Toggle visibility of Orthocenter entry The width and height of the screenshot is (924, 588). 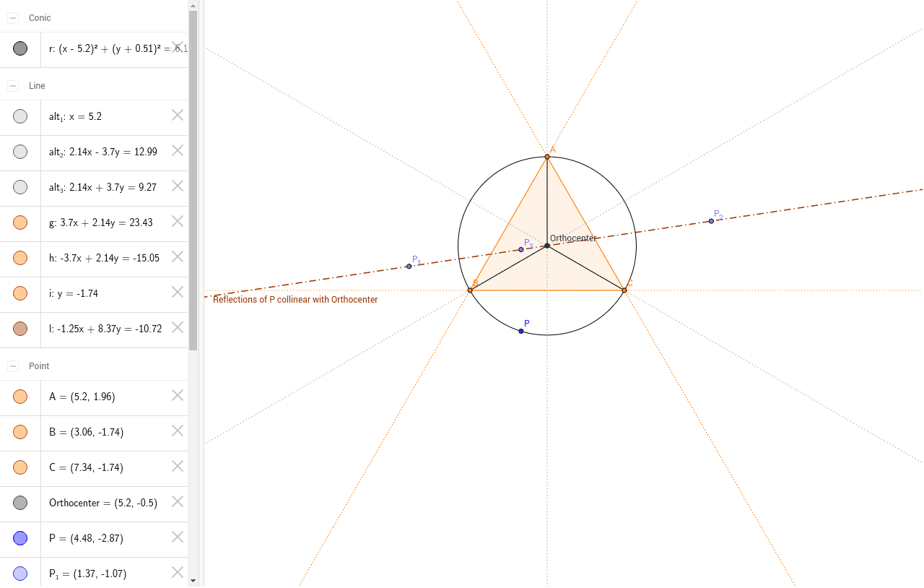click(x=20, y=503)
